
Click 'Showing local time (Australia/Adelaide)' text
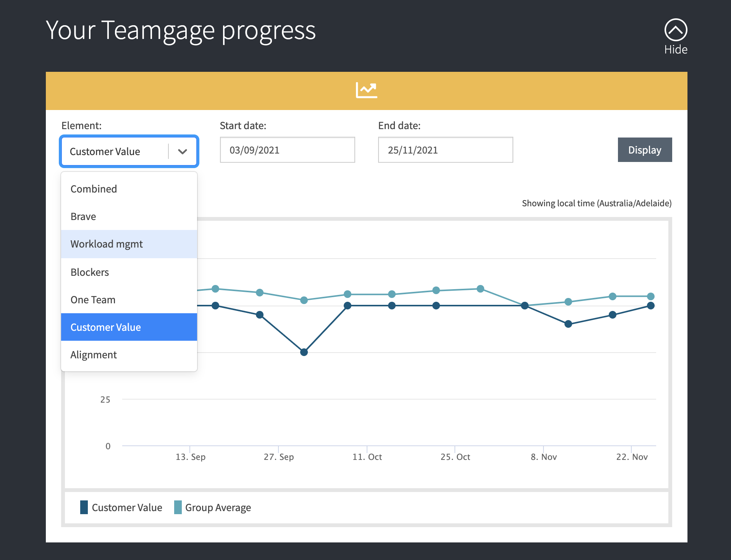tap(597, 203)
